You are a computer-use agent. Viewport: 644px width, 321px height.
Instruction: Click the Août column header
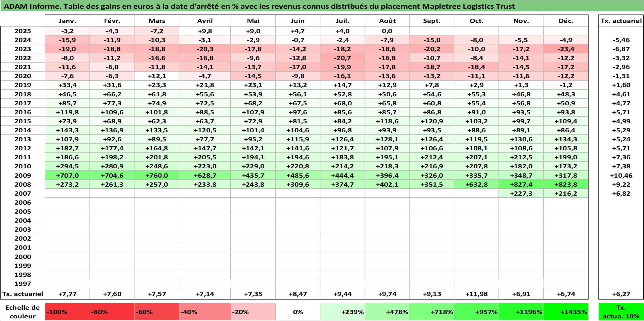point(387,21)
